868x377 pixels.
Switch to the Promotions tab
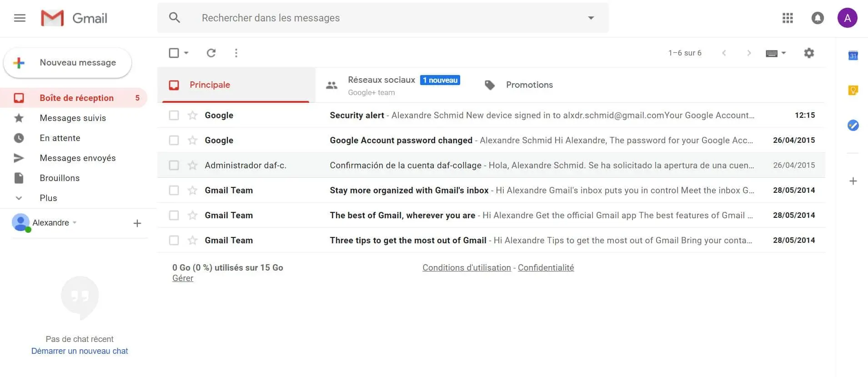tap(529, 85)
